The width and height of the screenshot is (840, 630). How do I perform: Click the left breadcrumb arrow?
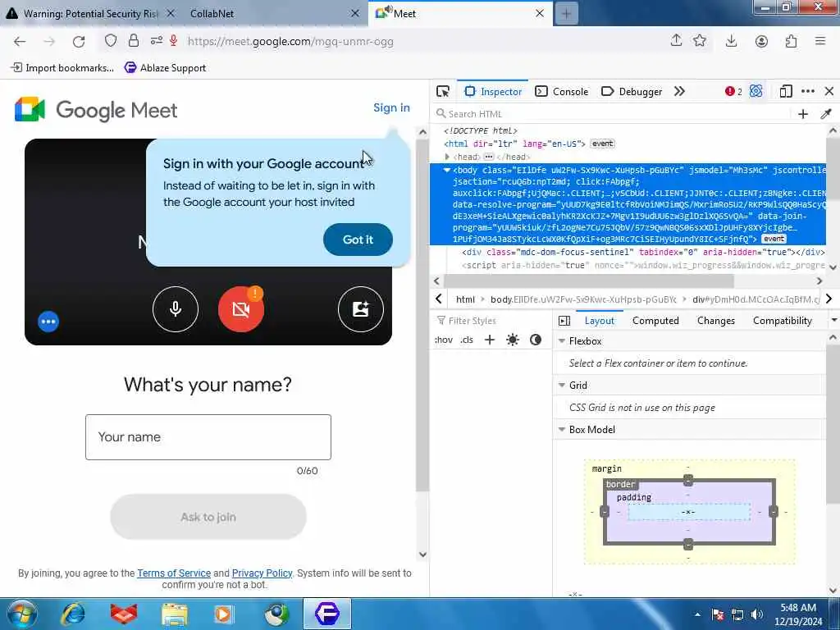[x=438, y=299]
